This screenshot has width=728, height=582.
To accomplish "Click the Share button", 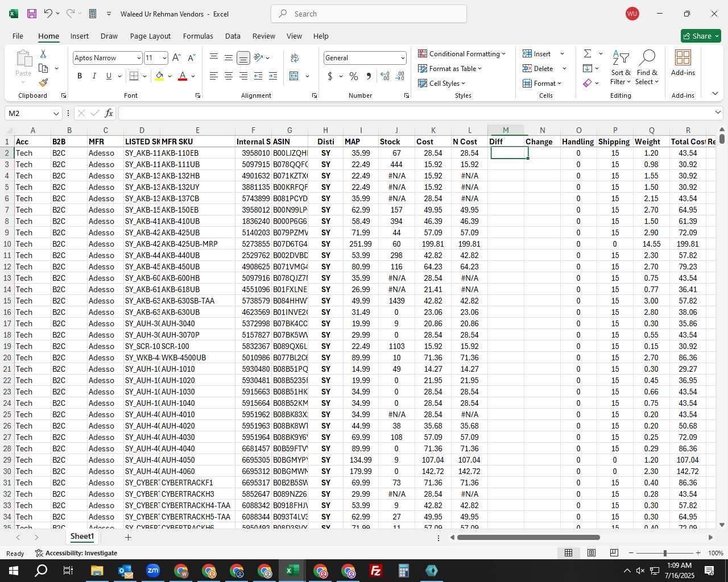I will tap(701, 36).
